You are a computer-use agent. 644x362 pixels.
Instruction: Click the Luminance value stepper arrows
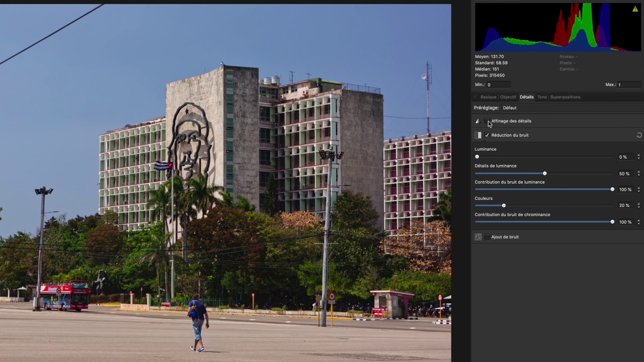(x=638, y=157)
